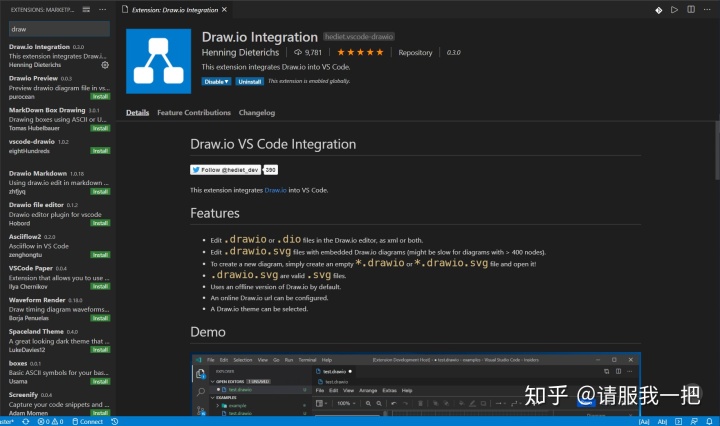The image size is (720, 426).
Task: Open the Repository link
Action: coord(415,52)
